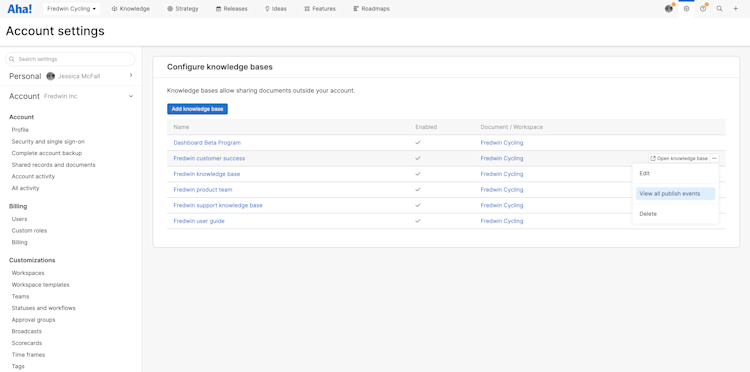
Task: Open Time frames settings
Action: click(x=28, y=355)
